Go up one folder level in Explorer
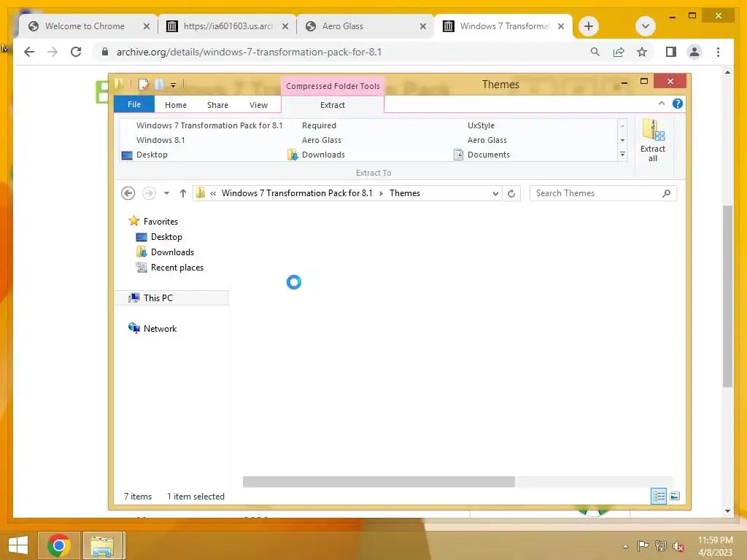This screenshot has height=560, width=747. (x=183, y=193)
